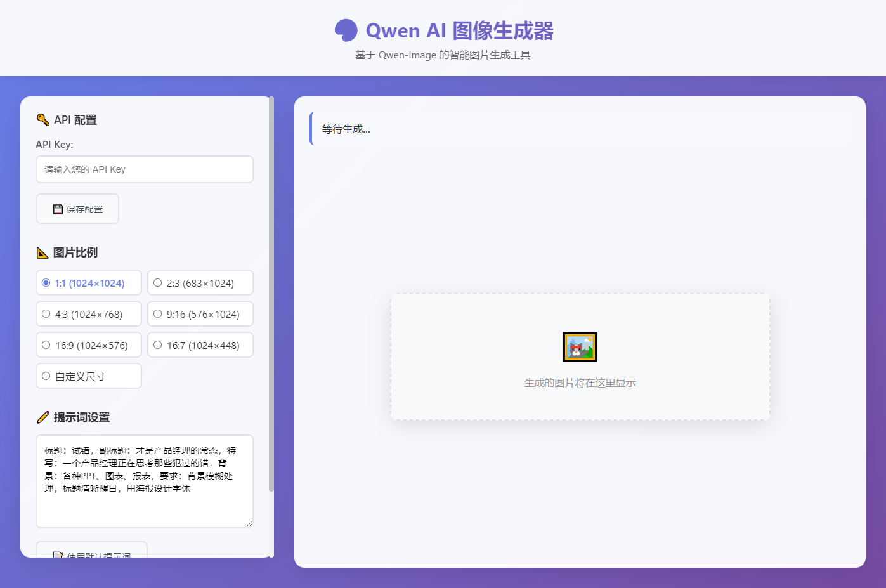The image size is (886, 588).
Task: Select the 16:7 (1024×448) ratio
Action: (x=200, y=345)
